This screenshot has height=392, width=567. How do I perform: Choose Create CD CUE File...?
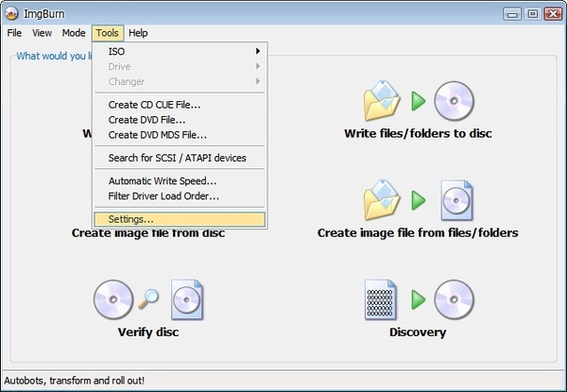pos(180,105)
